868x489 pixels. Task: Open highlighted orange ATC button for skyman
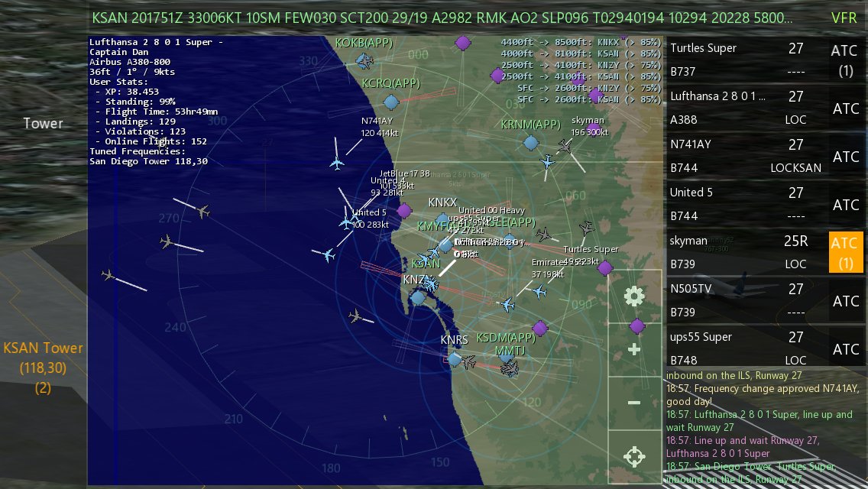[x=845, y=253]
